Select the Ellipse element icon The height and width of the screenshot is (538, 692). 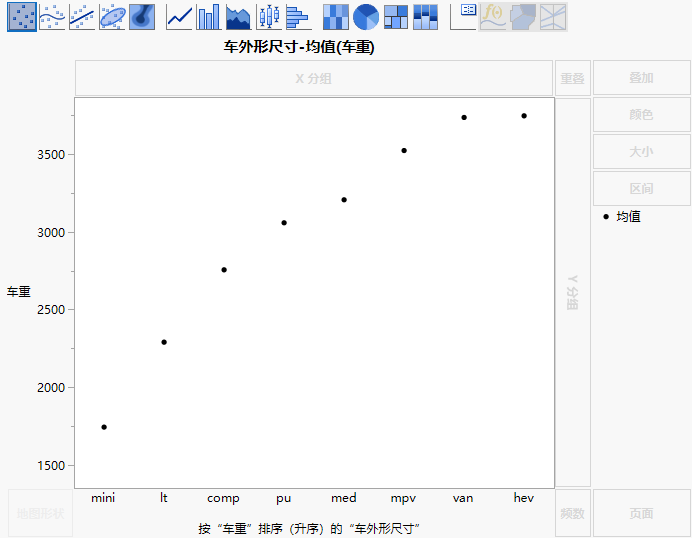coord(112,17)
